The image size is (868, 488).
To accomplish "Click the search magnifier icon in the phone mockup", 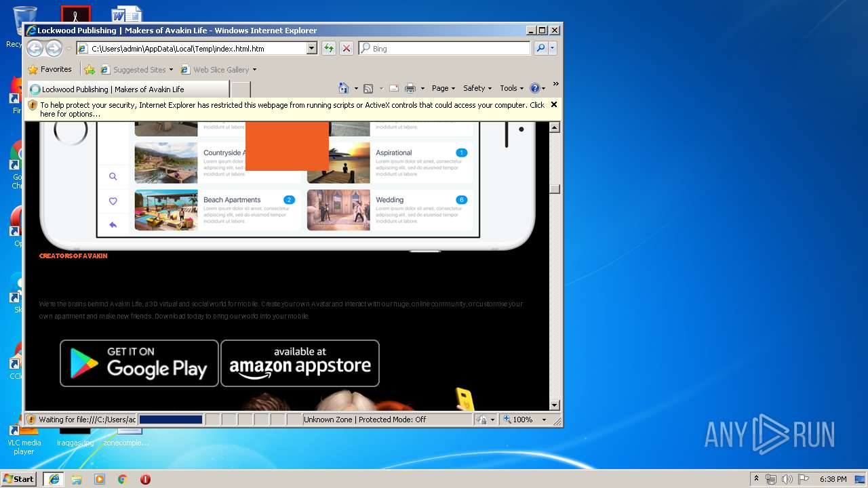I will pyautogui.click(x=113, y=176).
